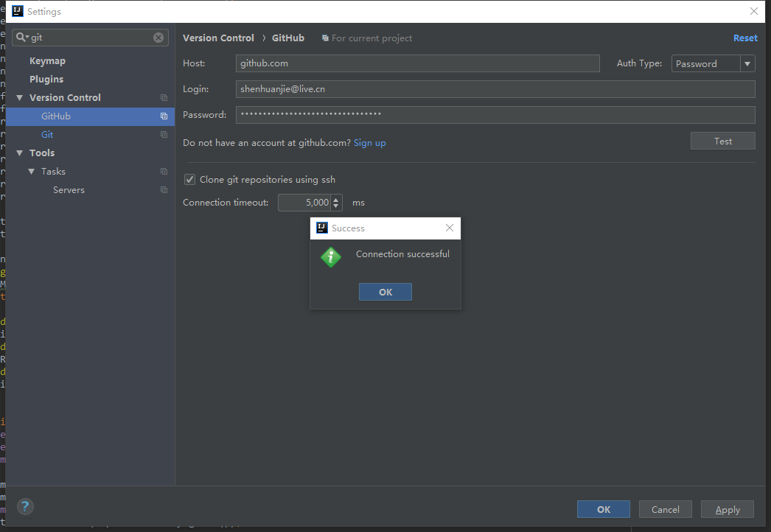Clear the settings search field
The width and height of the screenshot is (771, 532).
(x=158, y=38)
